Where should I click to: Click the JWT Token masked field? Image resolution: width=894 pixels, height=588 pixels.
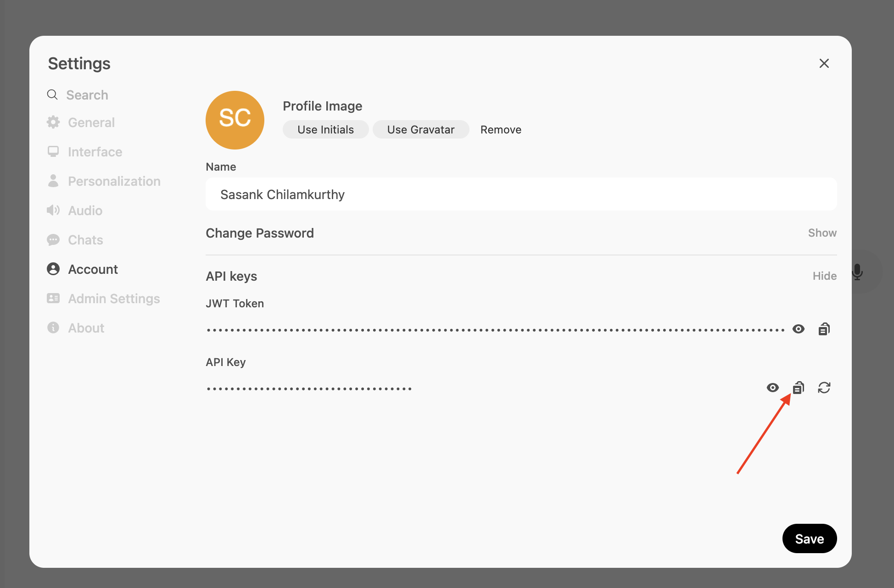pos(496,330)
